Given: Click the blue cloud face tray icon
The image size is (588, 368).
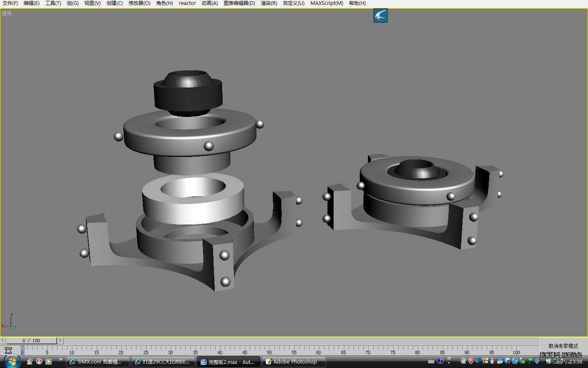Looking at the screenshot, I should click(500, 361).
